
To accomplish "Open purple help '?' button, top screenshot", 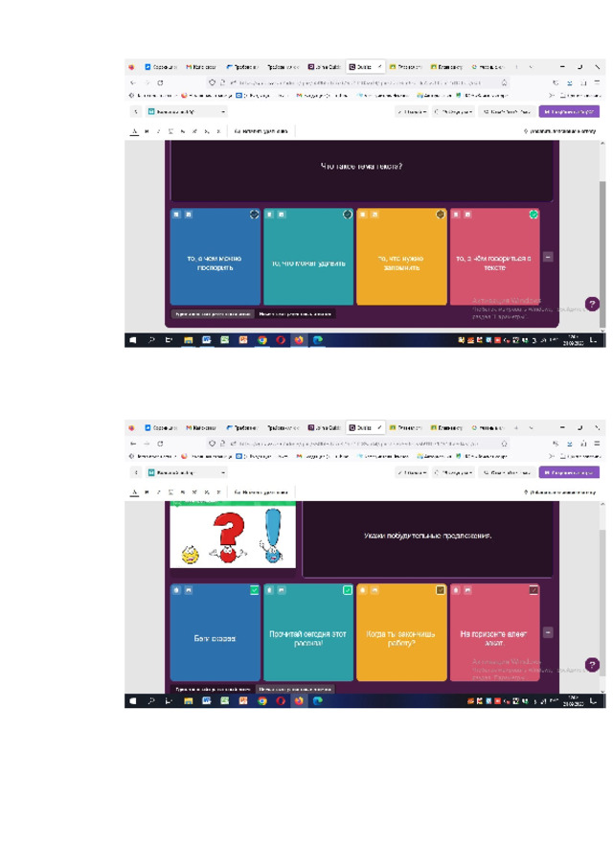I will click(x=592, y=304).
